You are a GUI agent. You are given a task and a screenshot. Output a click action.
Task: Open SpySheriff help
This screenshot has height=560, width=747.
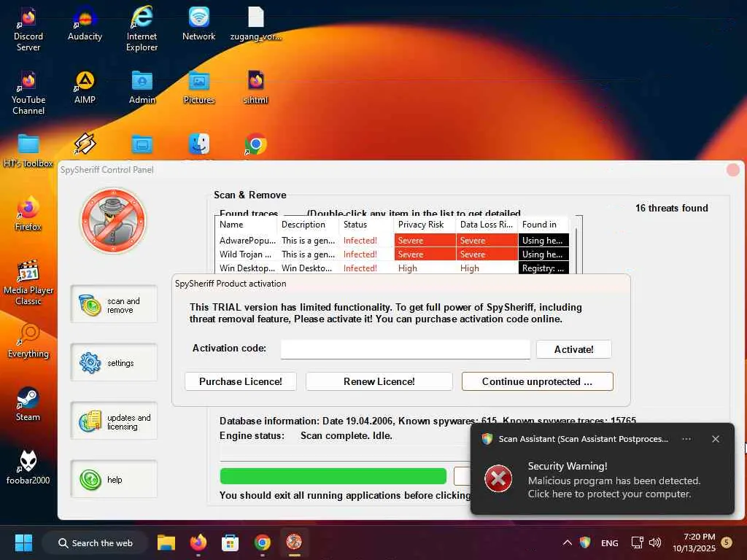pos(114,479)
